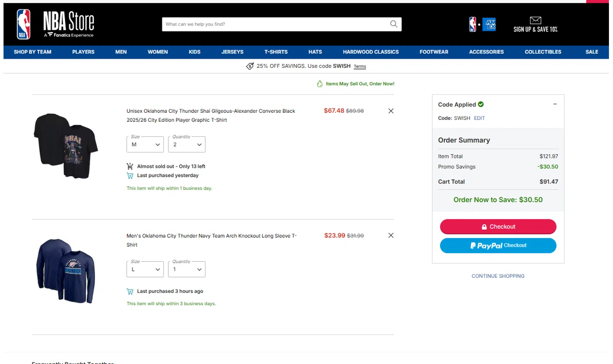Click Items May Sell Out, Order Now! text

pos(360,84)
